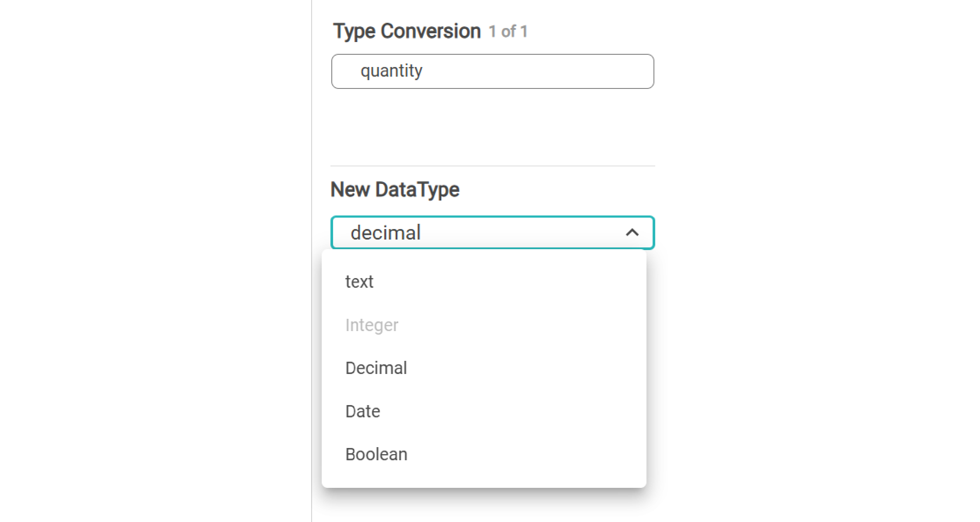Click the greyed-out 'Integer' option
This screenshot has height=522, width=980.
(x=372, y=325)
